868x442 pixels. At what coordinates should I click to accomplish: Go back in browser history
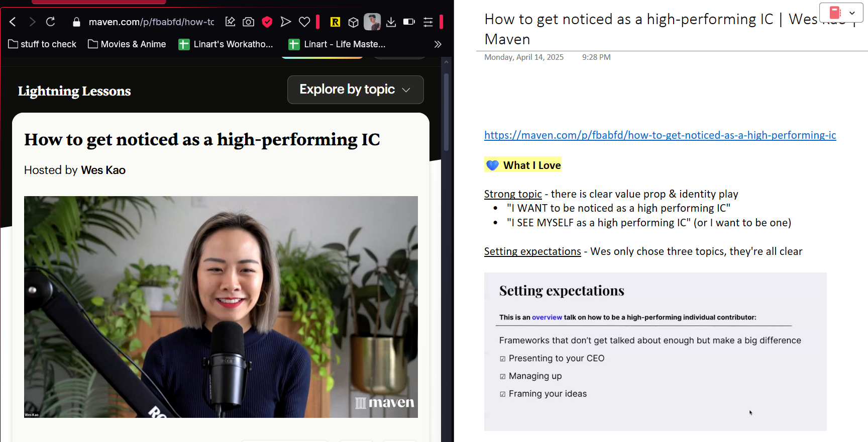[x=13, y=22]
